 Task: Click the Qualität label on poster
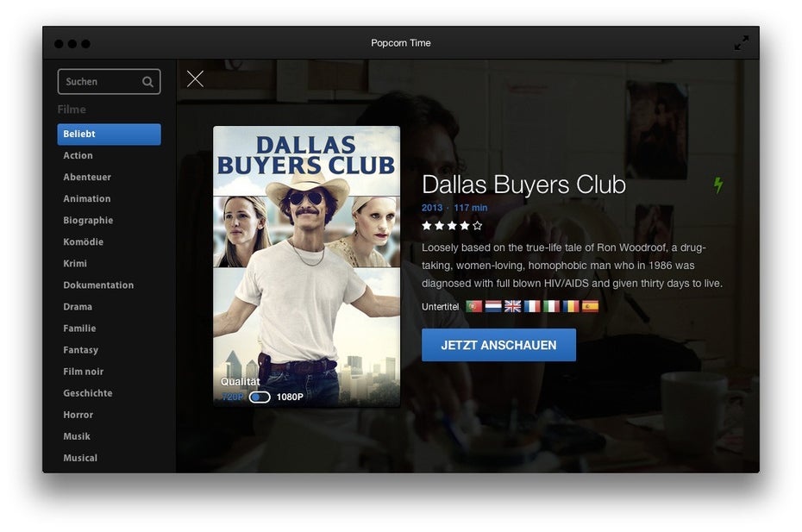[x=241, y=382]
